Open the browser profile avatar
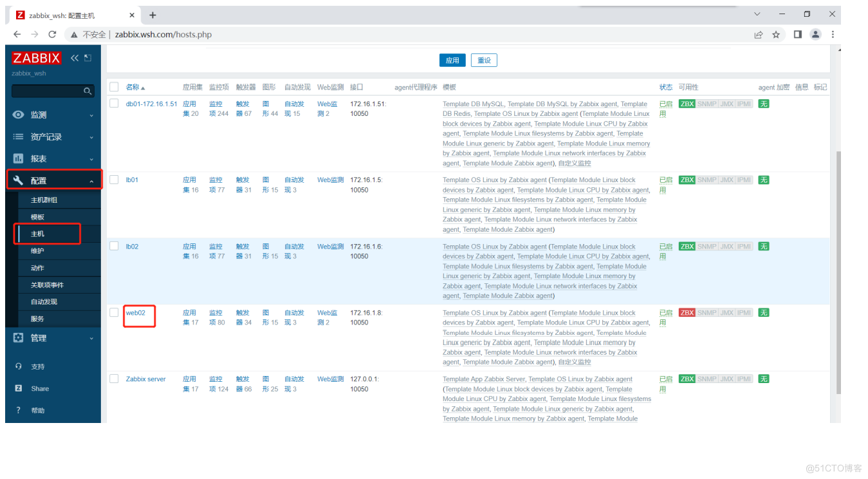Viewport: 868px width, 479px height. coord(815,34)
